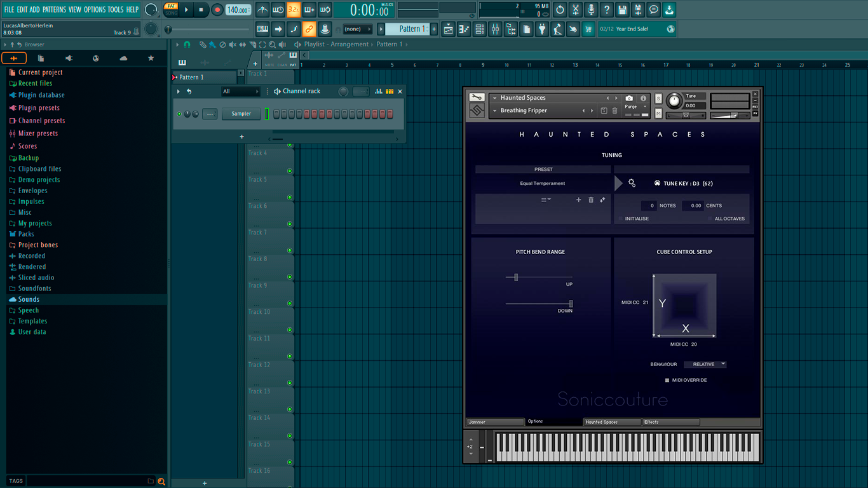This screenshot has width=868, height=488.
Task: Click the Playlist magnet snap icon
Action: click(x=187, y=44)
